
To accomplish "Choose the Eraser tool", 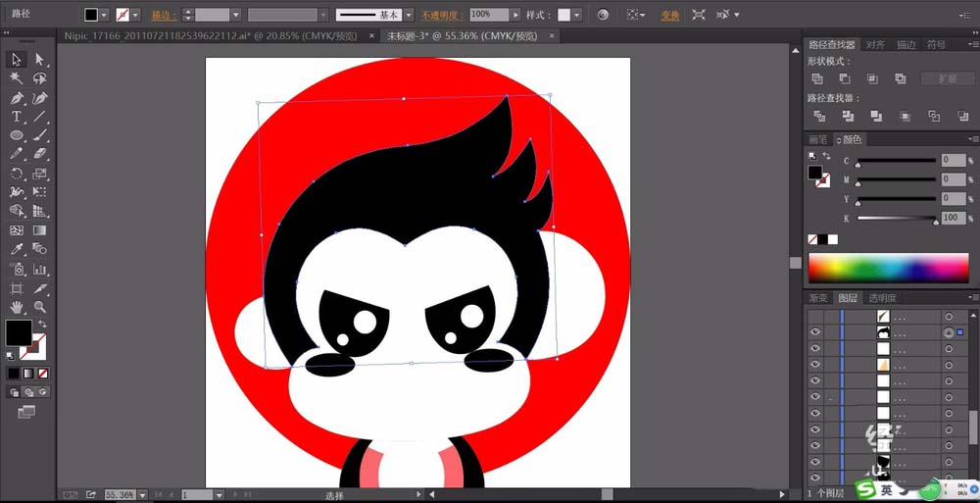I will pyautogui.click(x=39, y=154).
